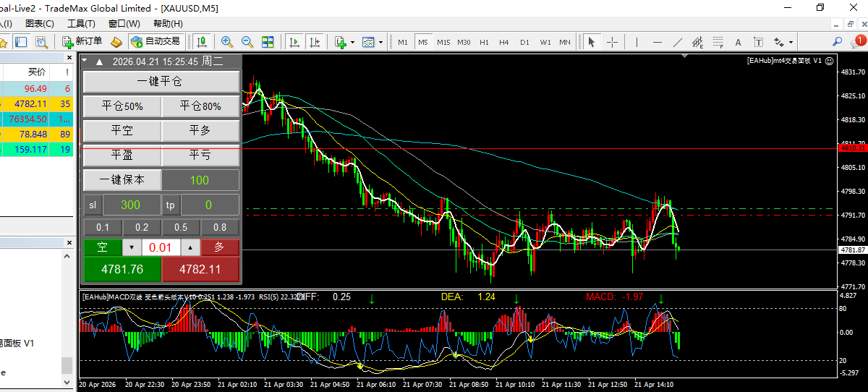Select the 0.5 lot preset
Screen dimensions: 868x392
pos(181,227)
